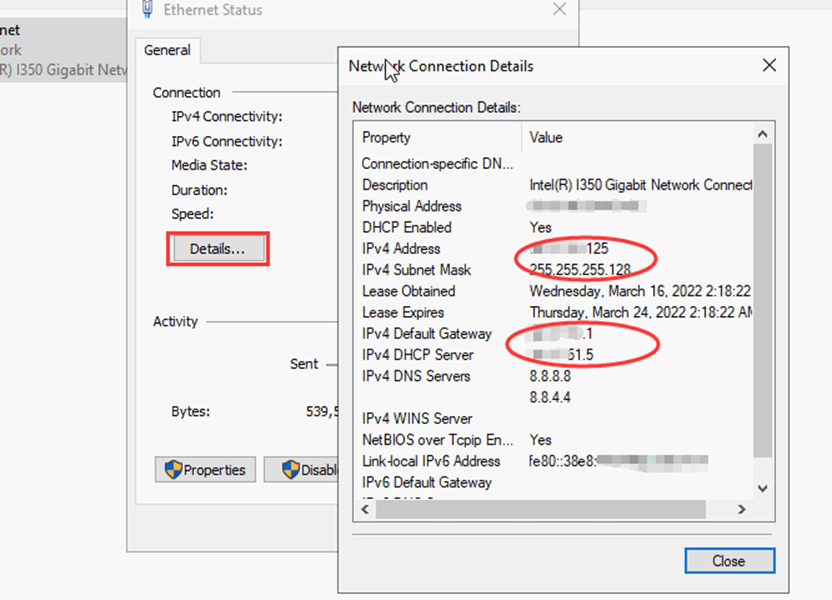Image resolution: width=832 pixels, height=600 pixels.
Task: Switch to the General tab
Action: [166, 50]
